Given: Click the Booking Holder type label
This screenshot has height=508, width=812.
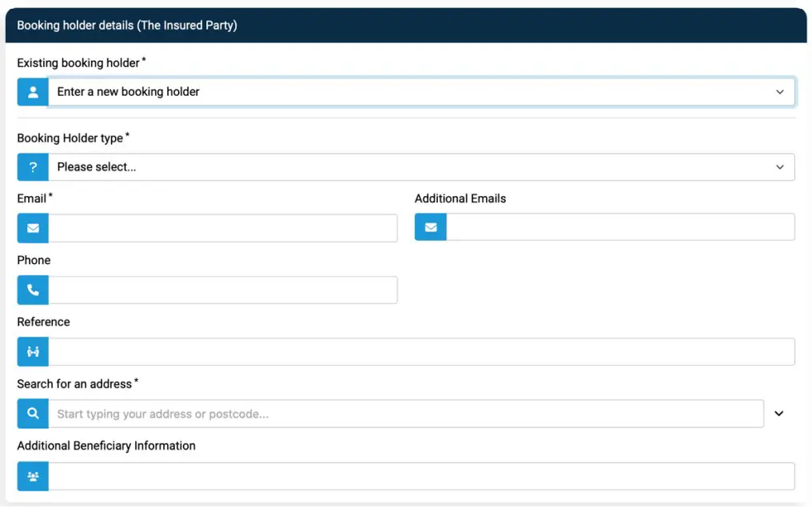Looking at the screenshot, I should (70, 138).
